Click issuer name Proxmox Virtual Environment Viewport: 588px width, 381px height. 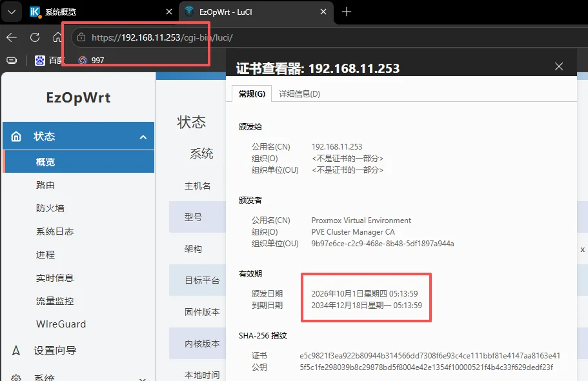361,220
